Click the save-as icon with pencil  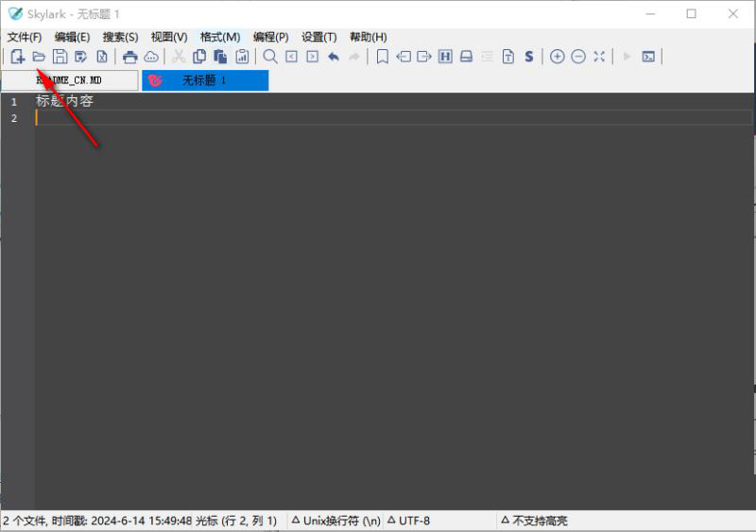pos(80,57)
